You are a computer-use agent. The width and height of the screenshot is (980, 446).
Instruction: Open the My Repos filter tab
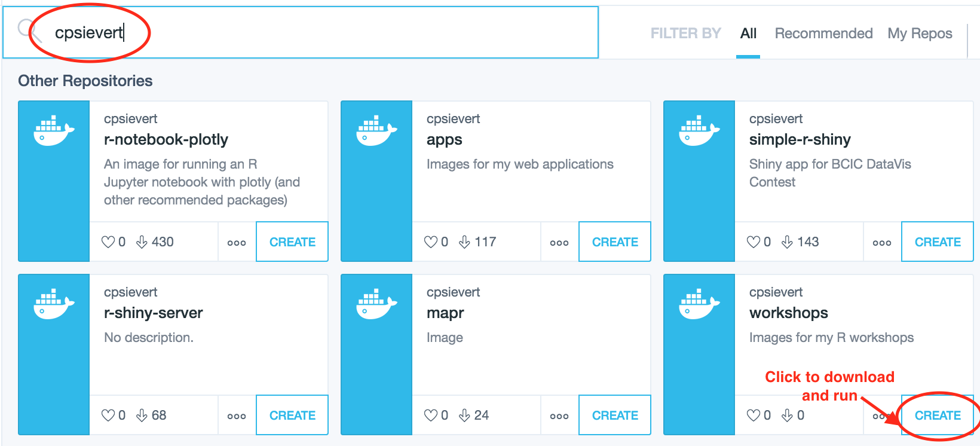920,33
